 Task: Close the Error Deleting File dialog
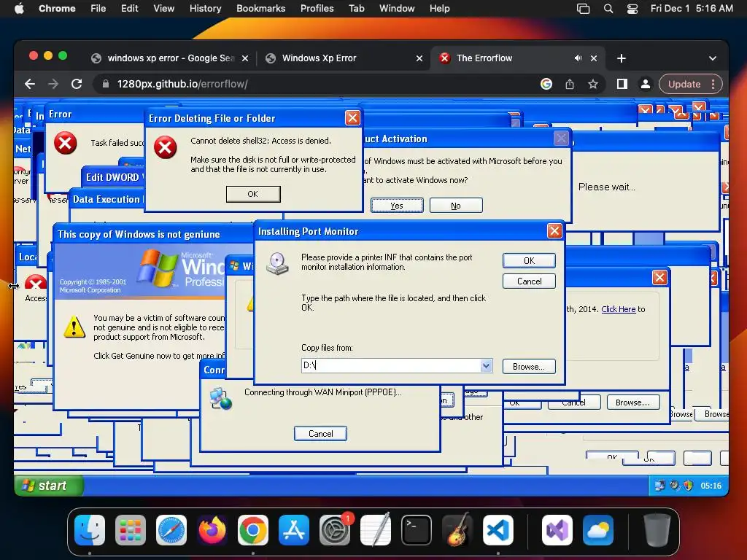352,117
